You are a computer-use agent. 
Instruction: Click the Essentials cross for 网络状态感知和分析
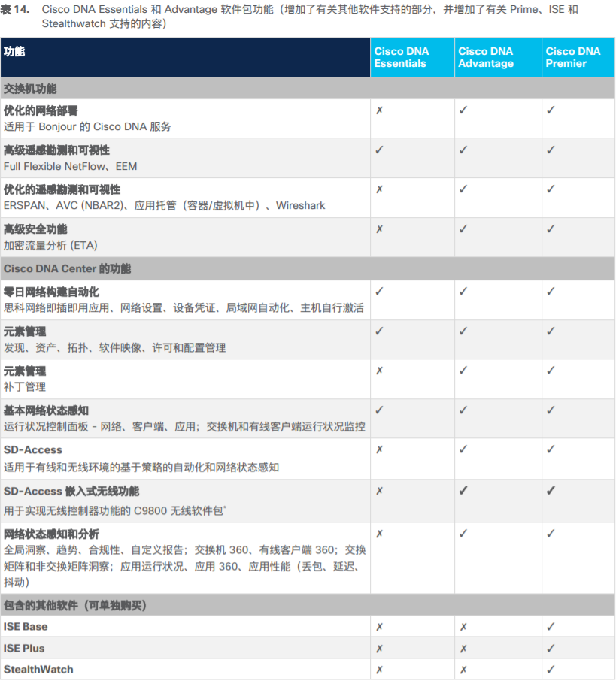tap(380, 534)
